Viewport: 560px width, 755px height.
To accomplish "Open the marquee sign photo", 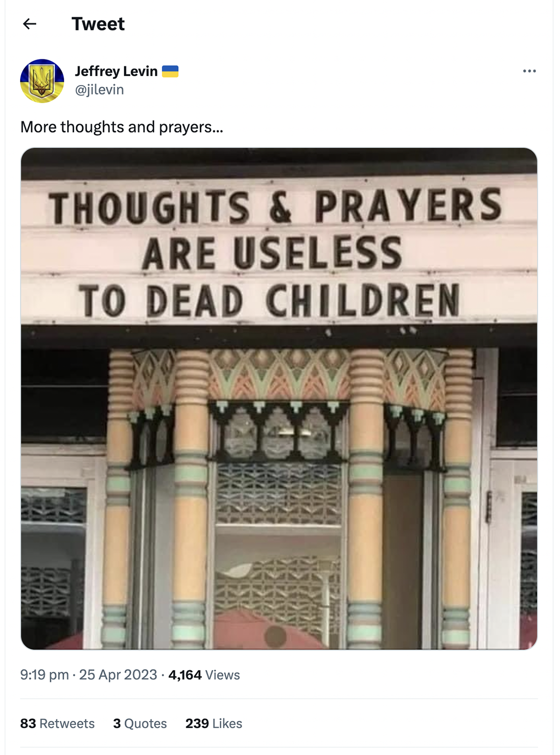I will pos(279,398).
